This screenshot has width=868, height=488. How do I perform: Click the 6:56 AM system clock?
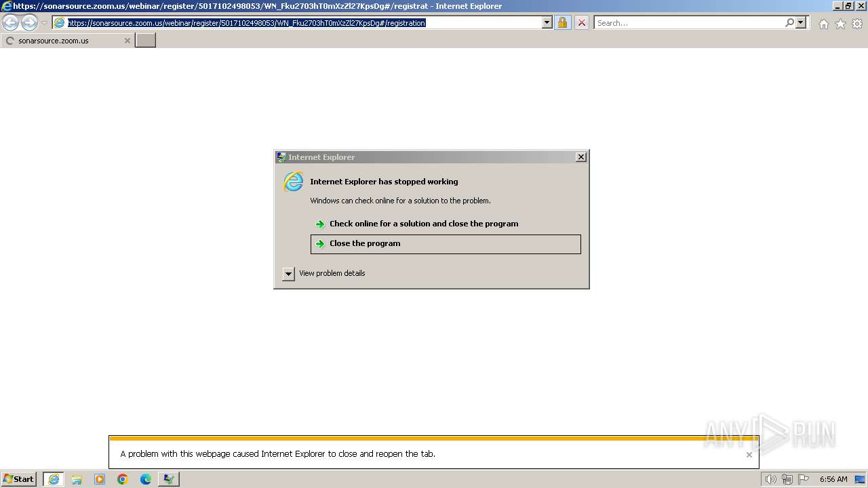[833, 479]
